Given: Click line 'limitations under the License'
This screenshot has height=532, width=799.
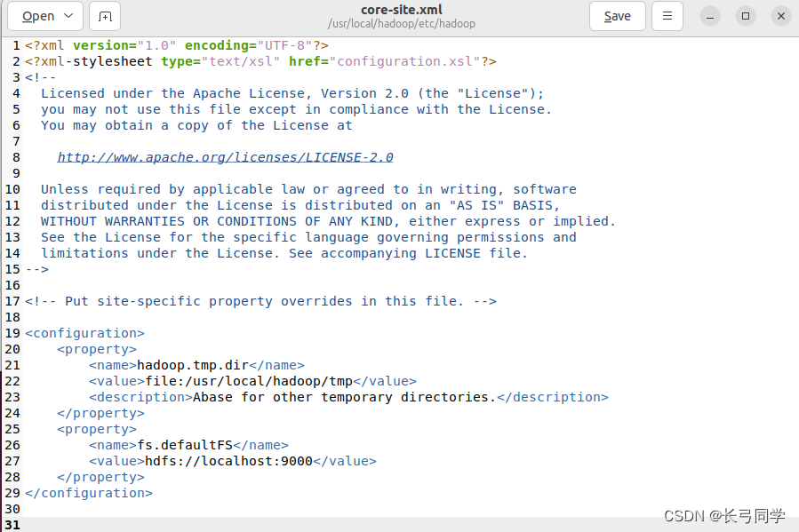Looking at the screenshot, I should pos(284,253).
